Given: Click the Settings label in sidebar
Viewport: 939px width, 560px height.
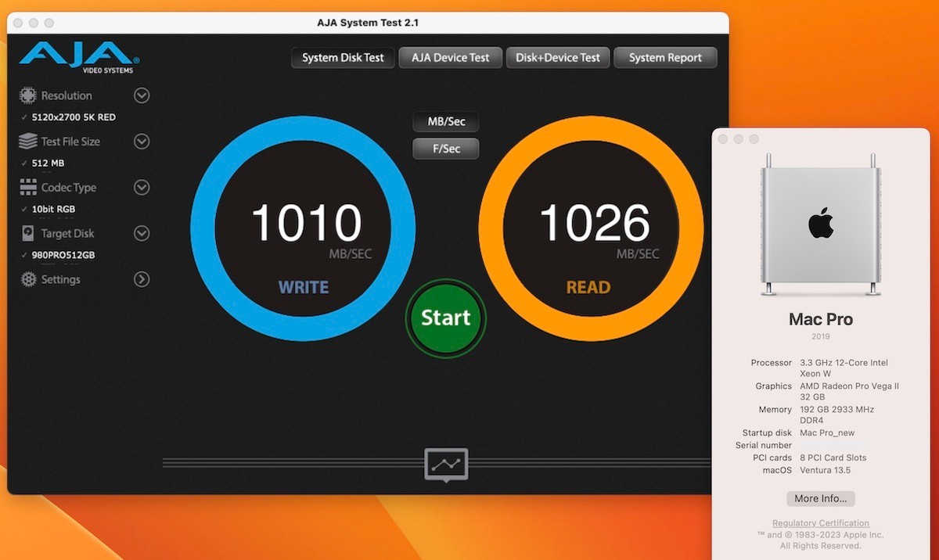Looking at the screenshot, I should pos(61,279).
